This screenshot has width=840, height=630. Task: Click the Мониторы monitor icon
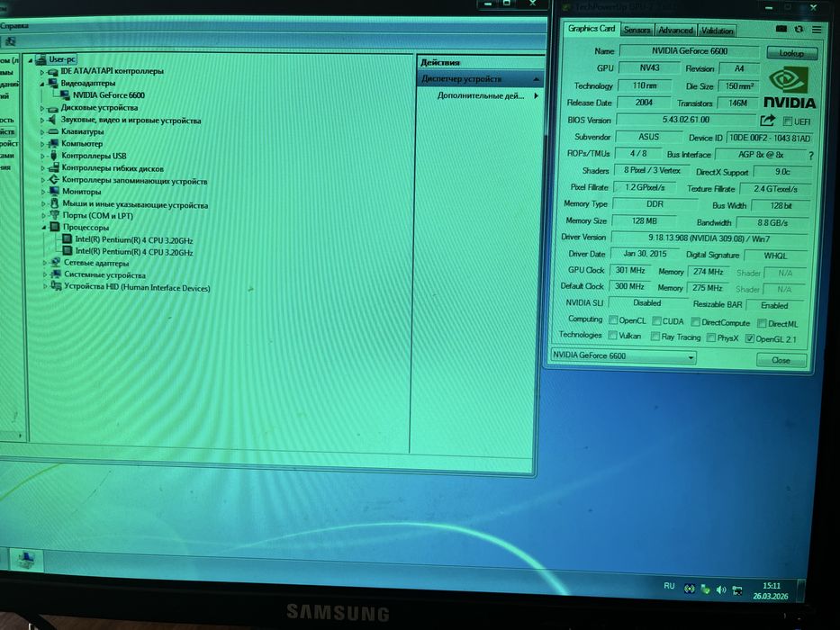54,191
